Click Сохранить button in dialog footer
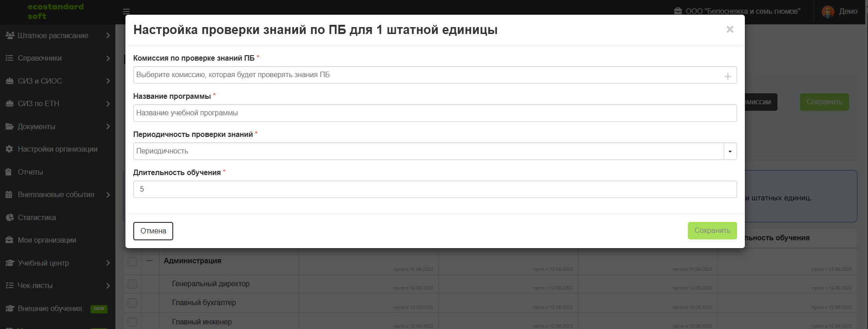 712,231
